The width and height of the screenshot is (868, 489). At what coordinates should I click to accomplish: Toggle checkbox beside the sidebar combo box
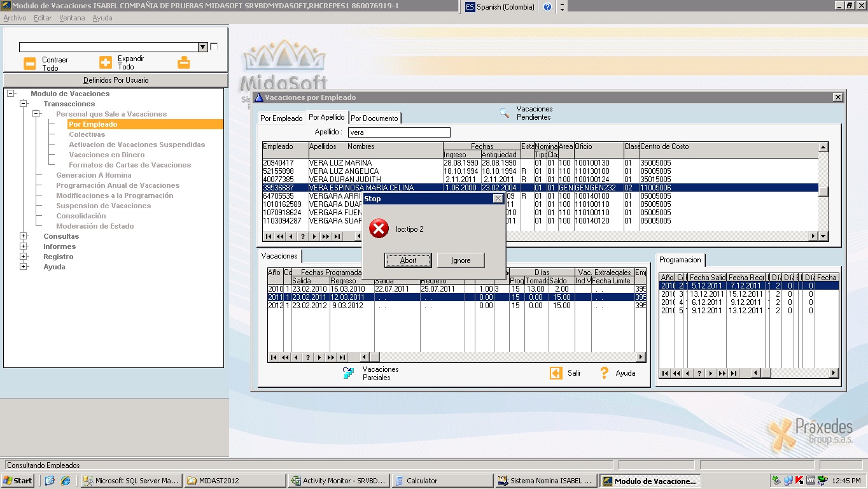(214, 46)
